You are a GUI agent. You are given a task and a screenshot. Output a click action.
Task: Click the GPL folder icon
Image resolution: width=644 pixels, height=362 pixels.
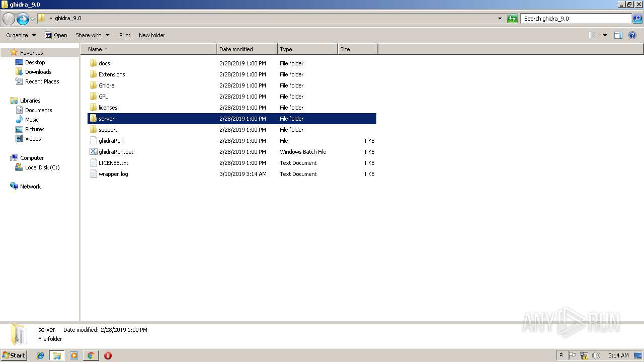tap(93, 97)
